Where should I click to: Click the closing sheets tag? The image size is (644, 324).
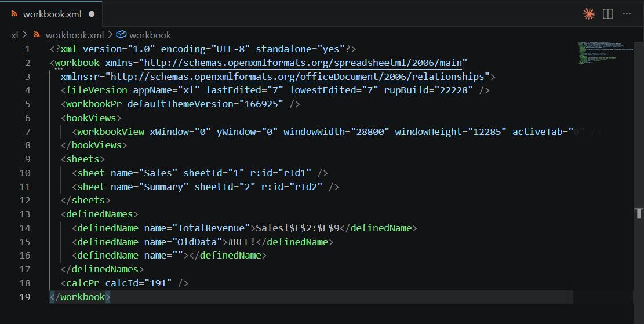[85, 201]
